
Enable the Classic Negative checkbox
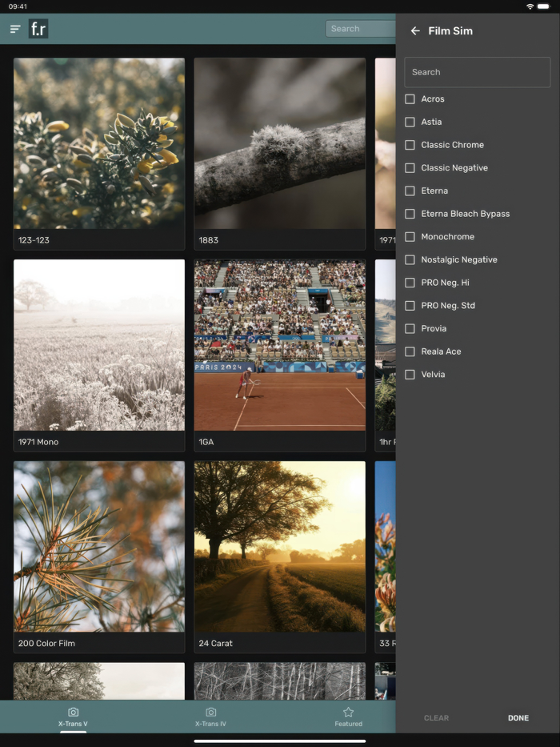coord(410,167)
